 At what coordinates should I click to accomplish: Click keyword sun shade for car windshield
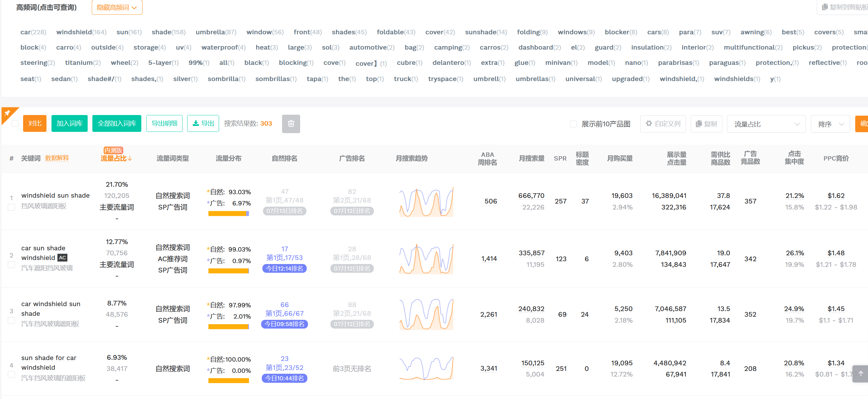(x=49, y=362)
